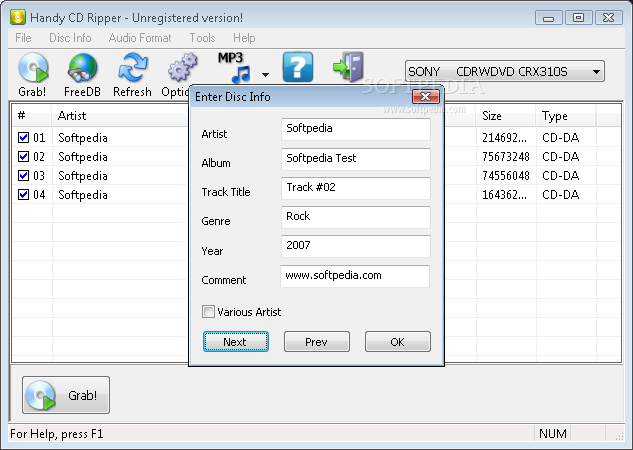This screenshot has width=633, height=450.
Task: Click the large Grab! button at bottom
Action: pos(66,395)
